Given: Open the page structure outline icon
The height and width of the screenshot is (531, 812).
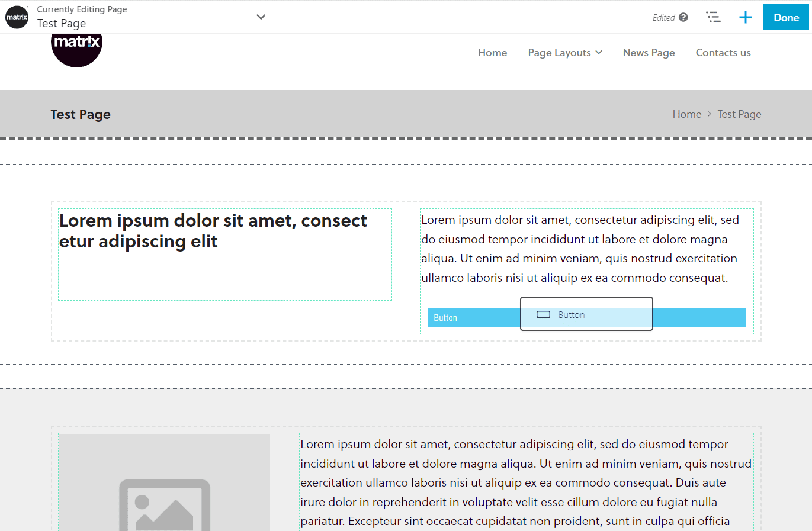Looking at the screenshot, I should click(714, 17).
